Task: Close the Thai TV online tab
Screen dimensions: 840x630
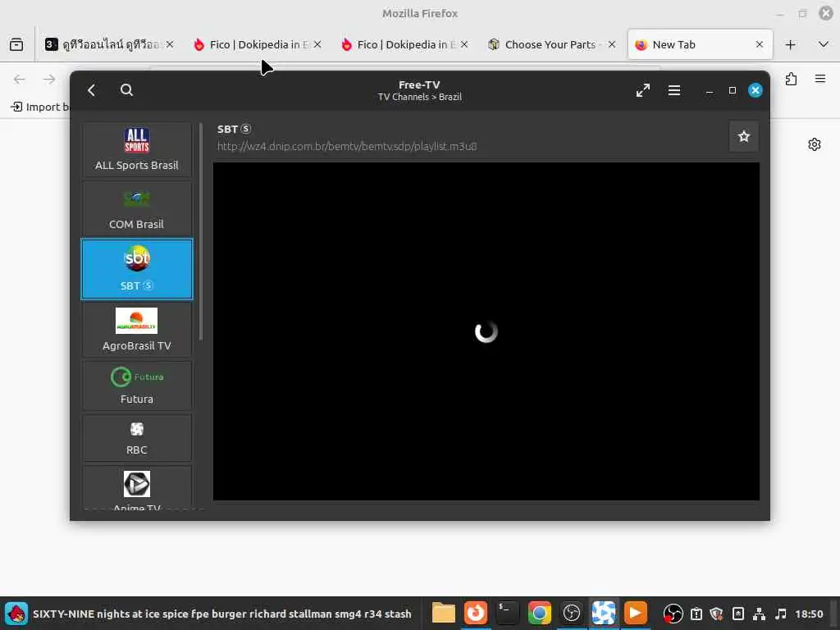Action: (x=170, y=44)
